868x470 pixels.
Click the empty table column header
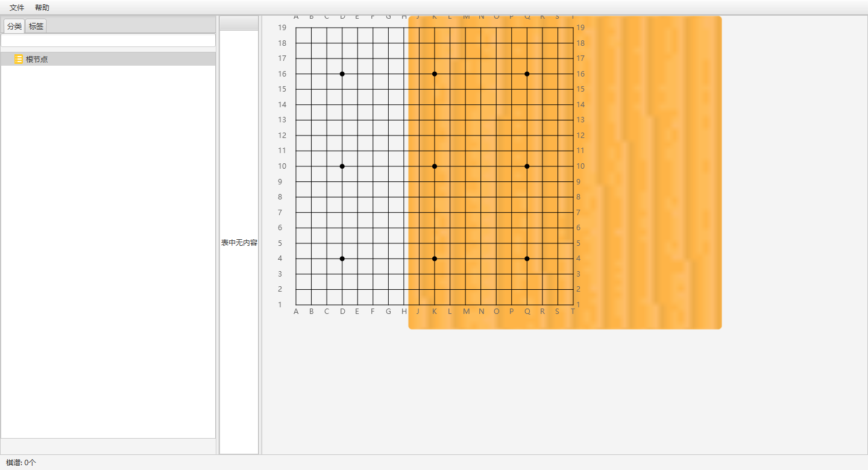click(239, 23)
